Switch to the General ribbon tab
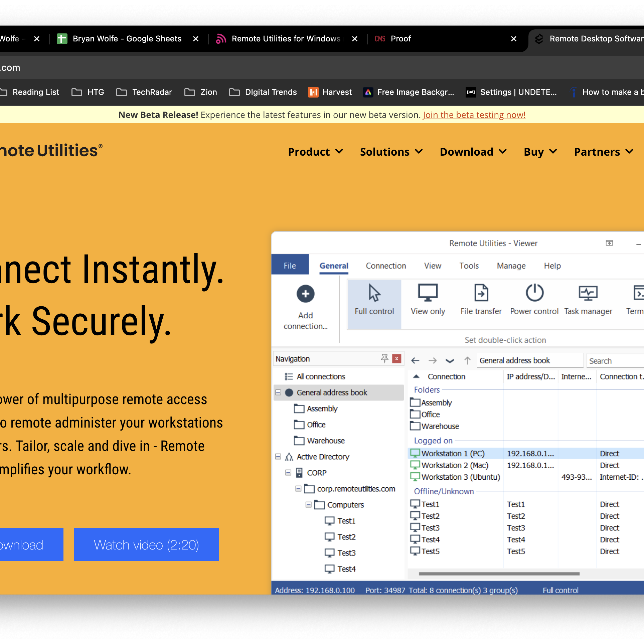The height and width of the screenshot is (644, 644). (x=334, y=266)
